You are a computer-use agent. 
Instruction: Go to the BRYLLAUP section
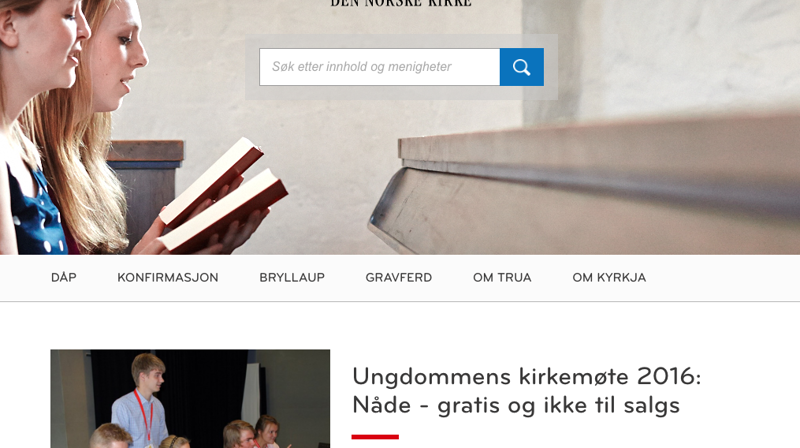tap(292, 278)
